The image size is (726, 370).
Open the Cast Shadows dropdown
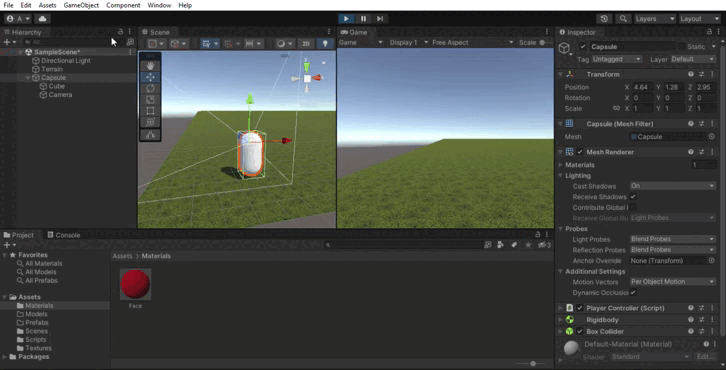pyautogui.click(x=673, y=186)
